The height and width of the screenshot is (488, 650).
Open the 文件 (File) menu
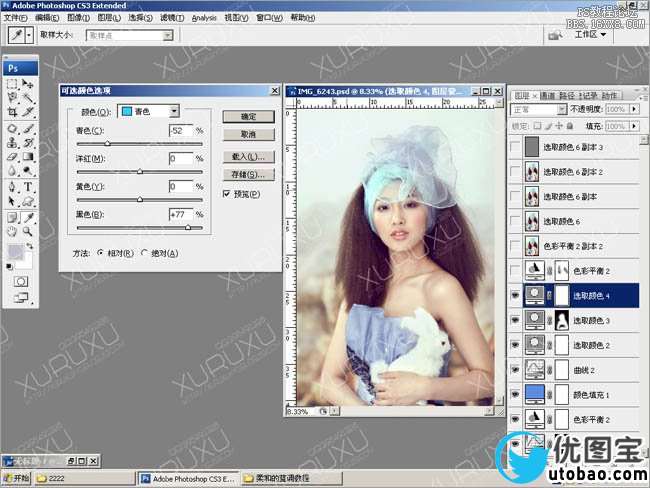[x=15, y=18]
